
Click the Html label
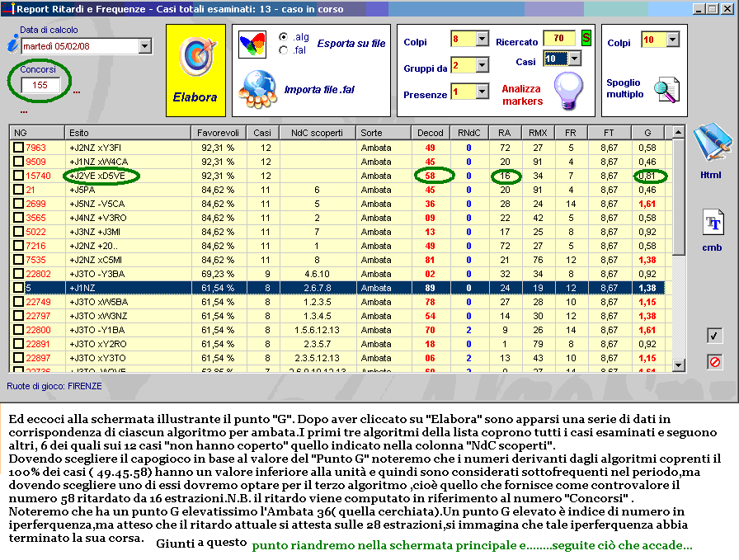pos(711,175)
